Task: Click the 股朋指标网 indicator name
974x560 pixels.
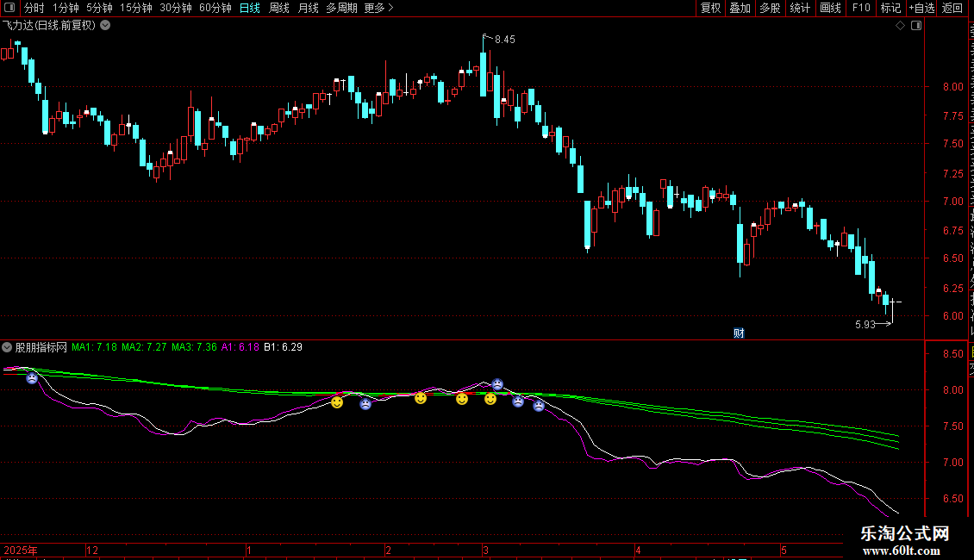Action: [41, 347]
